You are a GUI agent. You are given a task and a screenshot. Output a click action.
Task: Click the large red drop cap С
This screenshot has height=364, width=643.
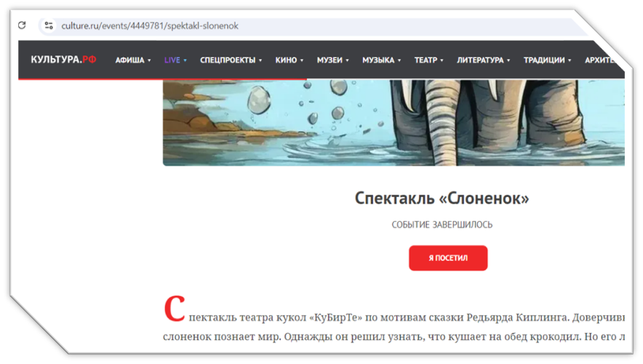click(x=175, y=309)
